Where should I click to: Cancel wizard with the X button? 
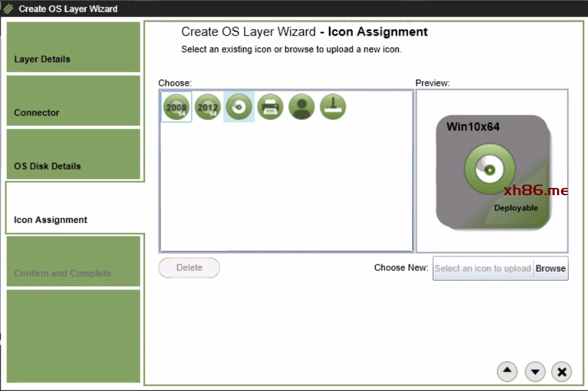coord(562,372)
